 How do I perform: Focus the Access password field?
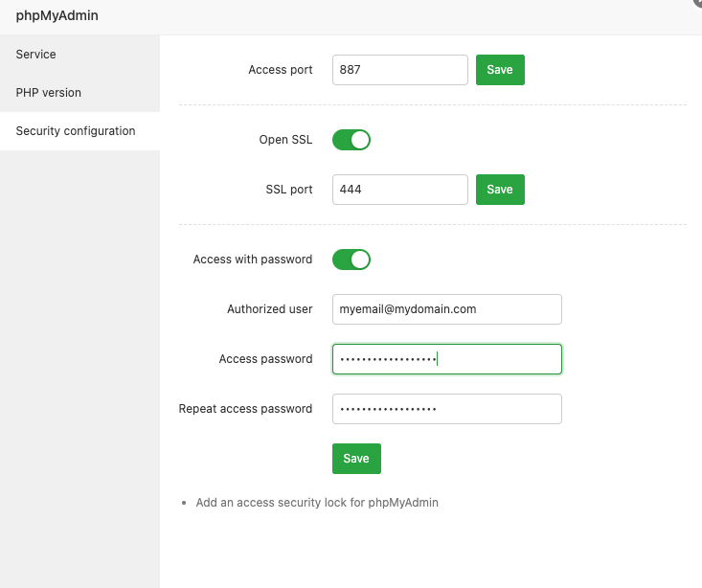446,359
